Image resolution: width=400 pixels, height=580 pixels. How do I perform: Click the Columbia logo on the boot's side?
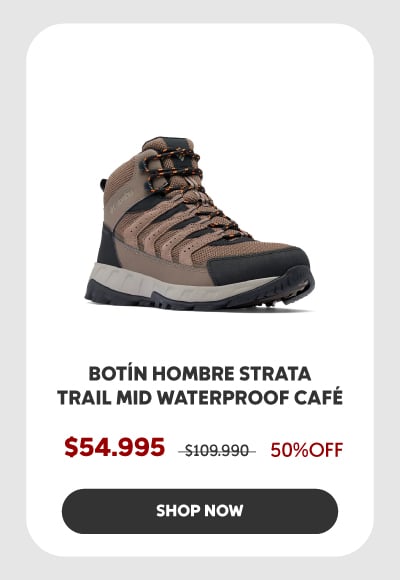click(x=122, y=202)
